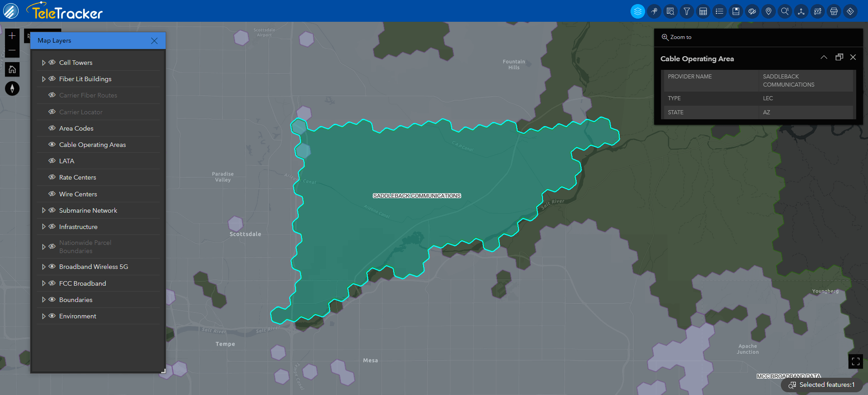
Task: Toggle visibility of Fiber Lit Buildings layer
Action: pyautogui.click(x=52, y=79)
